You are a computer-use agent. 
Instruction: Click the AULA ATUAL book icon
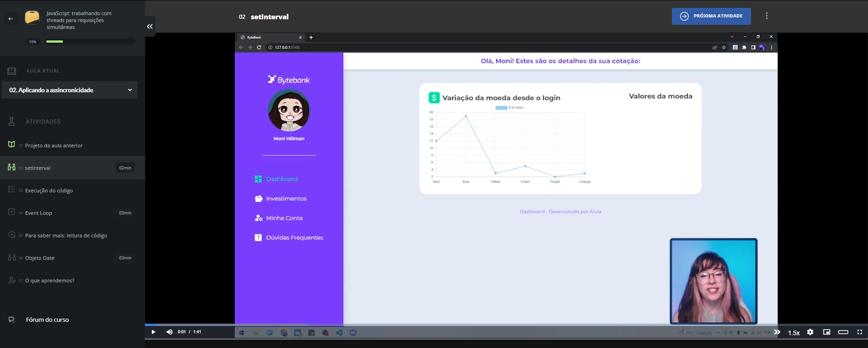[x=11, y=71]
